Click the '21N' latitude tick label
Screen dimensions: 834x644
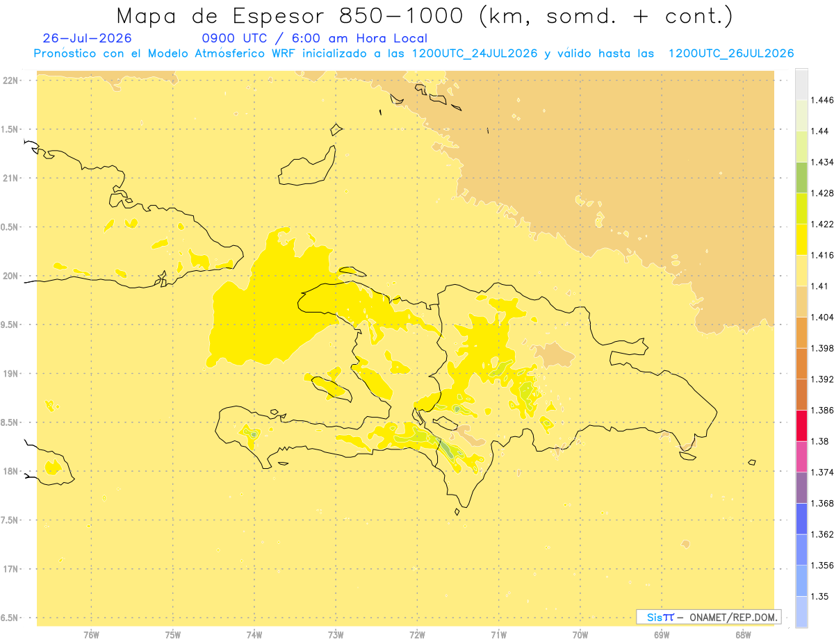(12, 179)
